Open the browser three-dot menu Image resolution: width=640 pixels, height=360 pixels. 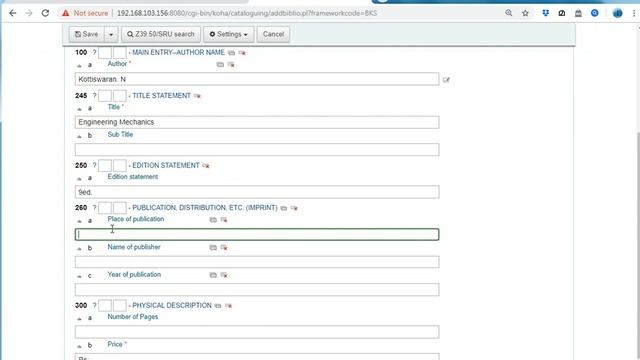[634, 13]
